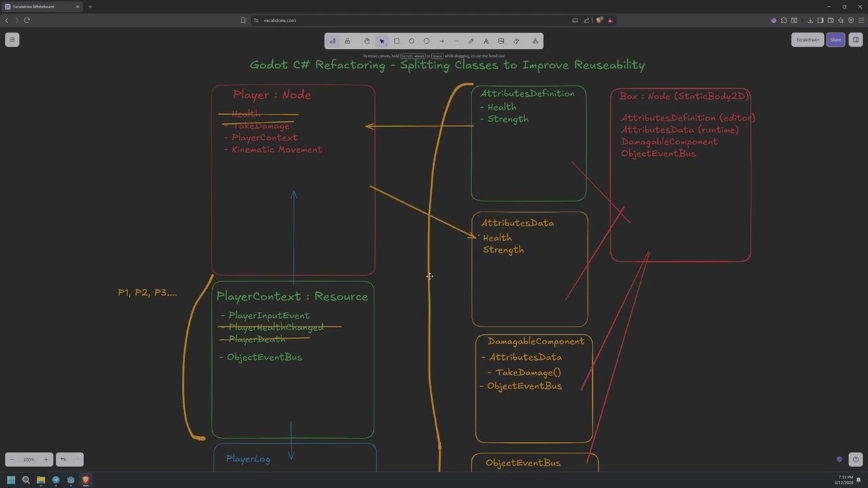Viewport: 868px width, 488px height.
Task: Toggle the keep-tool-active lock
Action: 347,41
